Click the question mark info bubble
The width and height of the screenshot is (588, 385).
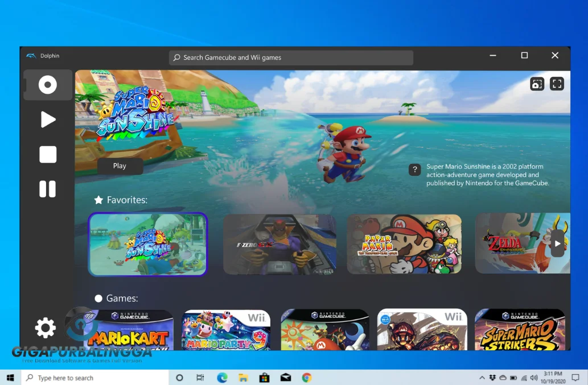(x=414, y=169)
